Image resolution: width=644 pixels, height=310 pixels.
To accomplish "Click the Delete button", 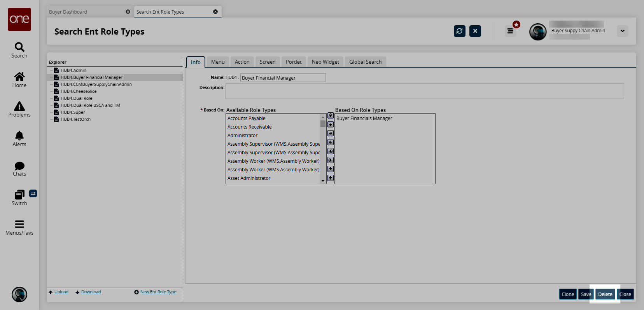I will [x=605, y=294].
